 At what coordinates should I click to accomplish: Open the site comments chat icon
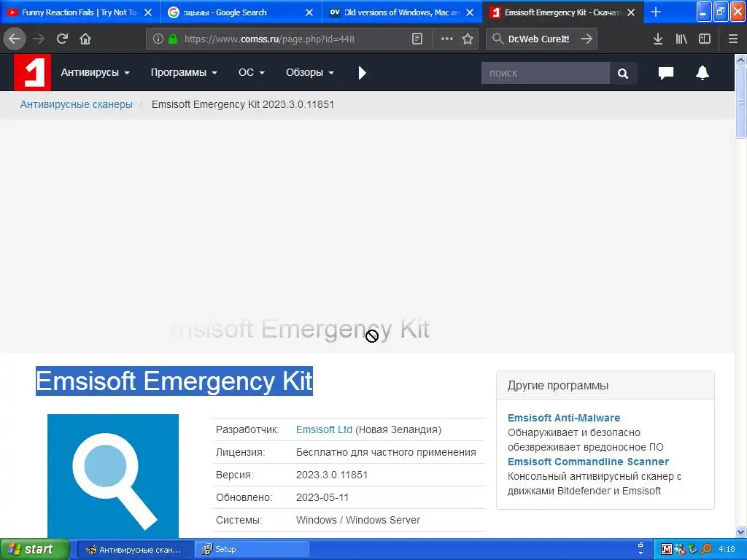point(666,73)
